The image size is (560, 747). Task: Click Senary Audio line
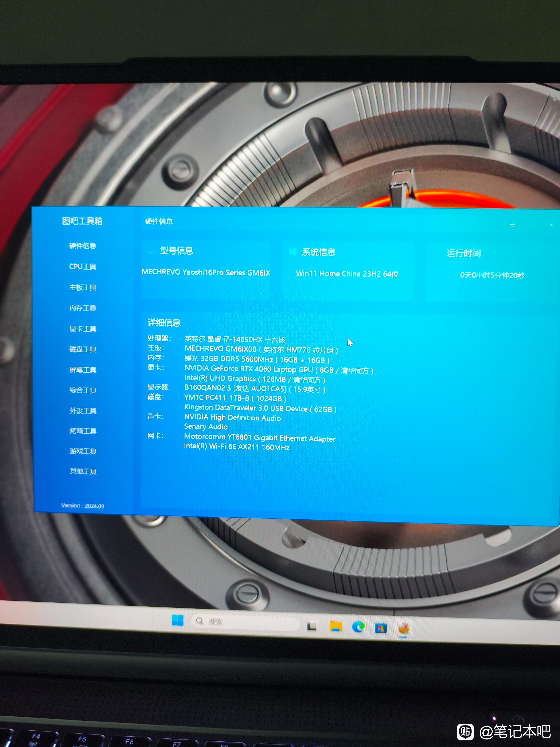[x=206, y=427]
